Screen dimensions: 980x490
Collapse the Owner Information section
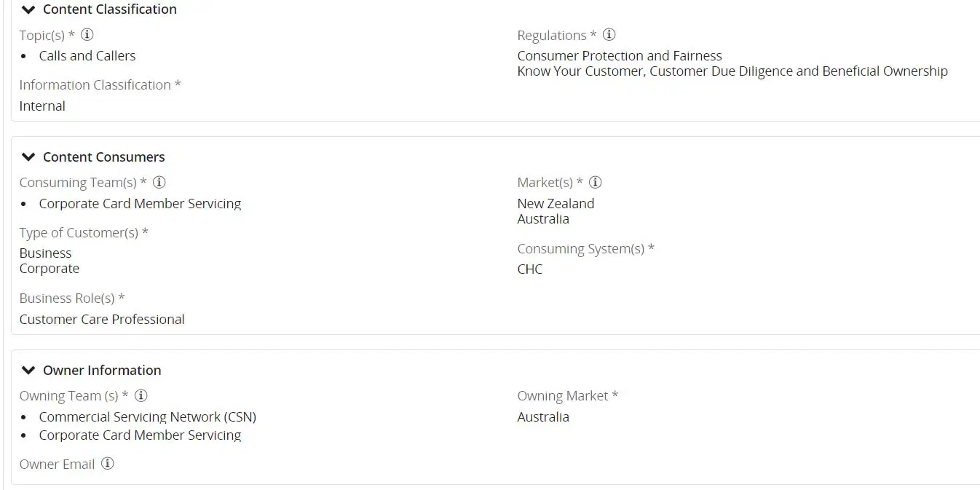click(x=28, y=370)
